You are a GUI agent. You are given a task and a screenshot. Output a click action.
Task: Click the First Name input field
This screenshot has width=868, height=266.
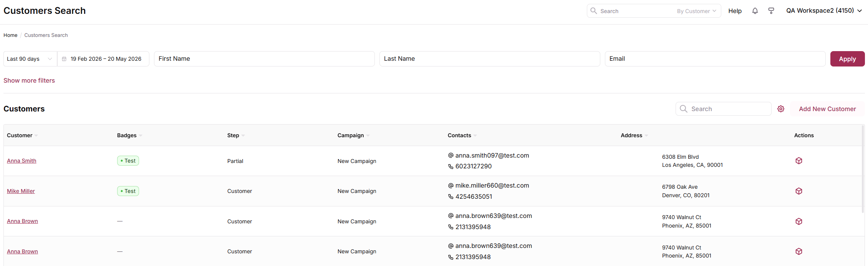tap(264, 59)
